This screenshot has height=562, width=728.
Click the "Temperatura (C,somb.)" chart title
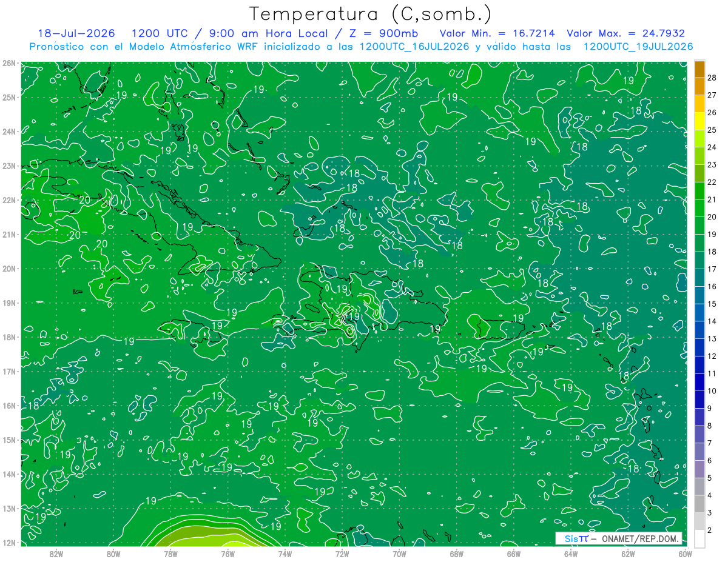point(371,14)
